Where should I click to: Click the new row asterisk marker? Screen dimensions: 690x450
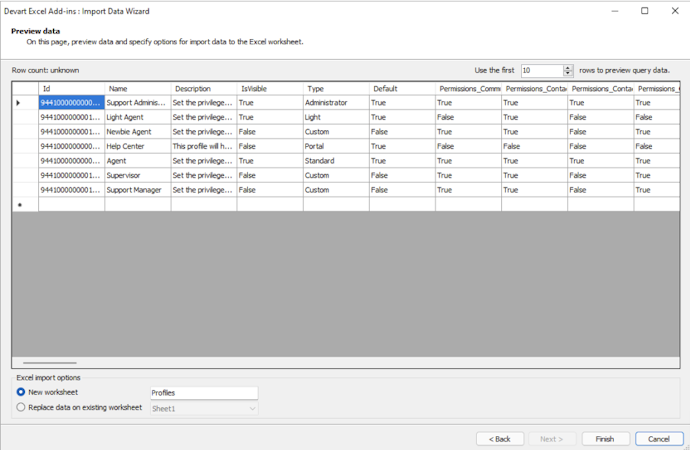point(19,205)
